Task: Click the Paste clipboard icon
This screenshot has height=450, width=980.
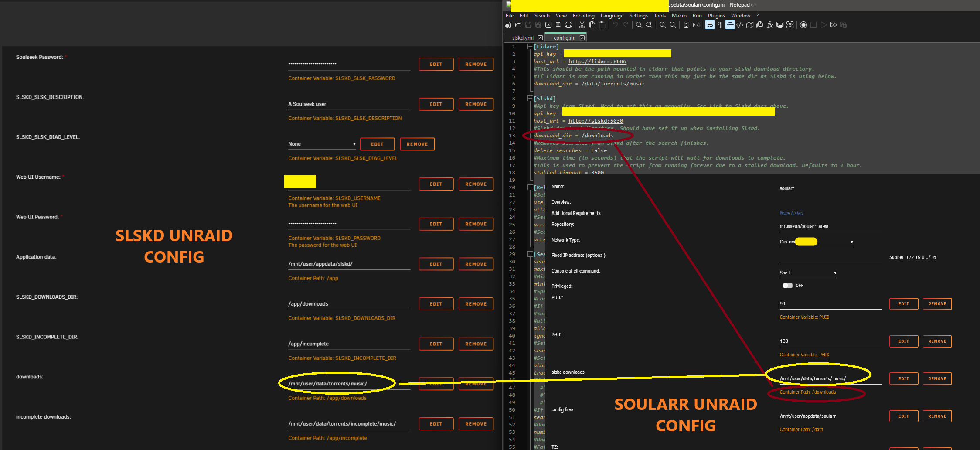Action: (x=602, y=25)
